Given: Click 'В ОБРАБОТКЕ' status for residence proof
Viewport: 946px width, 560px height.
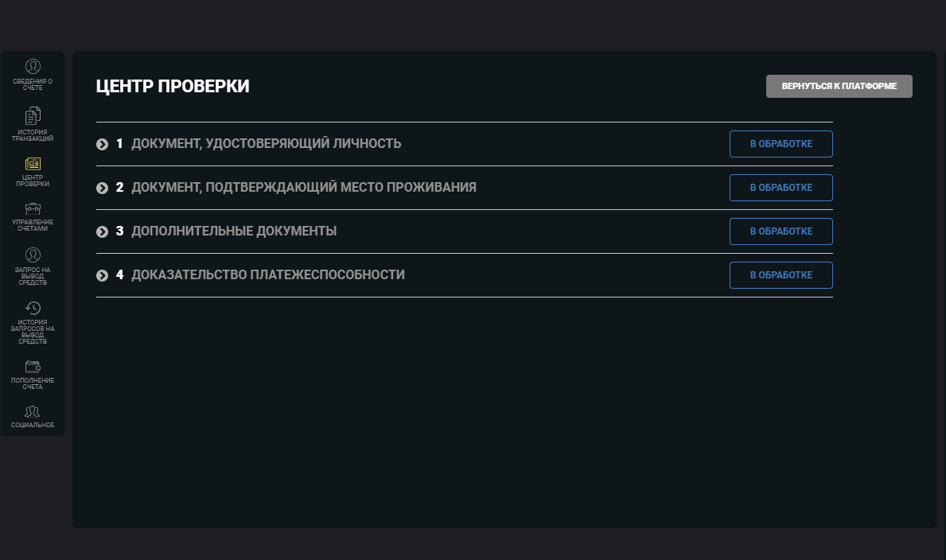Looking at the screenshot, I should [x=781, y=188].
